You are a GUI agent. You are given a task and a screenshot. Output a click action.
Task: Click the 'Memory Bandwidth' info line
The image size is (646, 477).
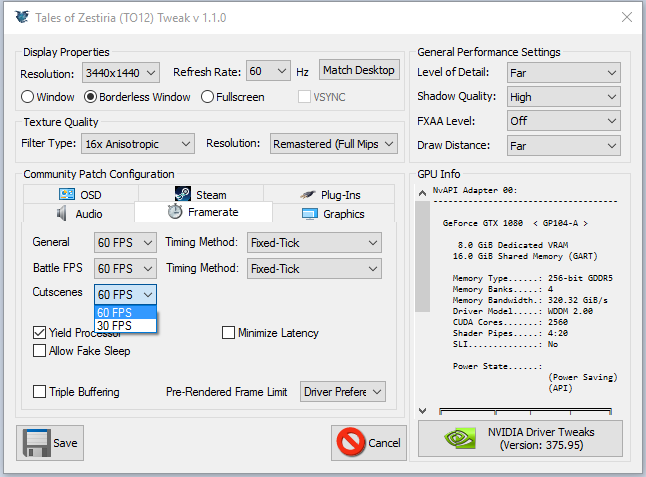click(530, 300)
